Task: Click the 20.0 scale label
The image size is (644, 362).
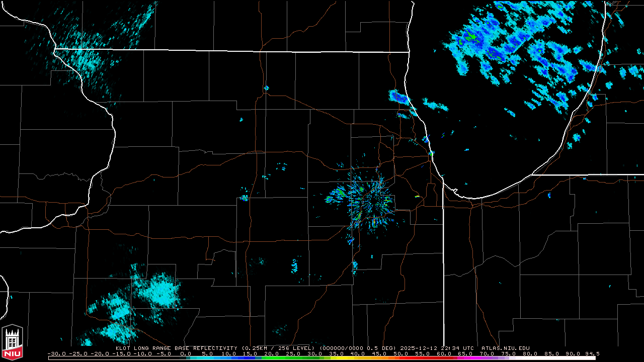Action: click(272, 353)
